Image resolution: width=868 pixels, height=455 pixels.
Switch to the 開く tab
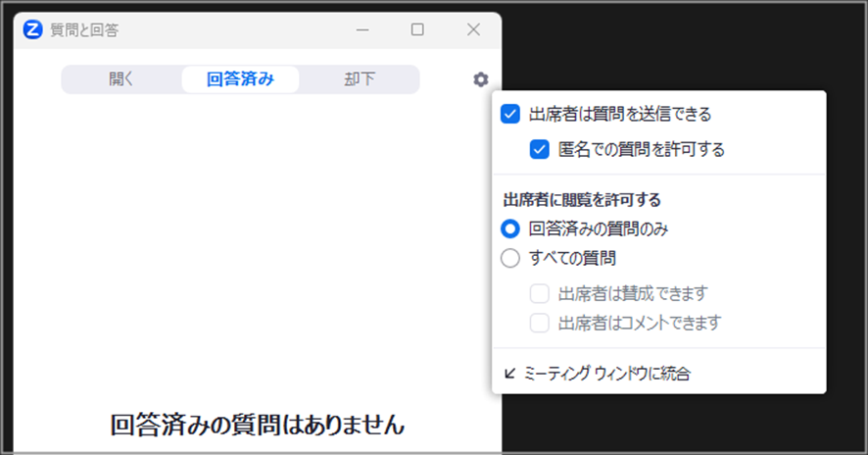pos(121,79)
